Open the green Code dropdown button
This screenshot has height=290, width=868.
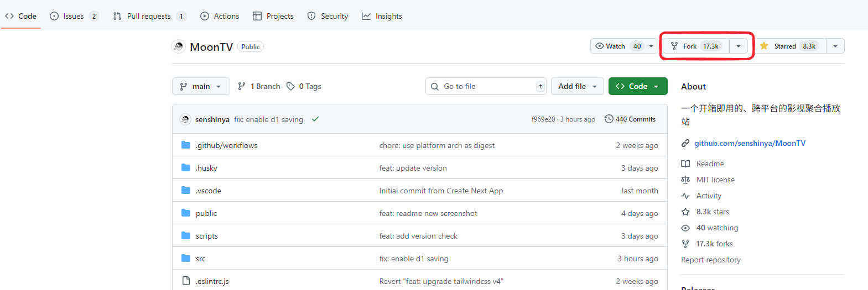click(638, 86)
